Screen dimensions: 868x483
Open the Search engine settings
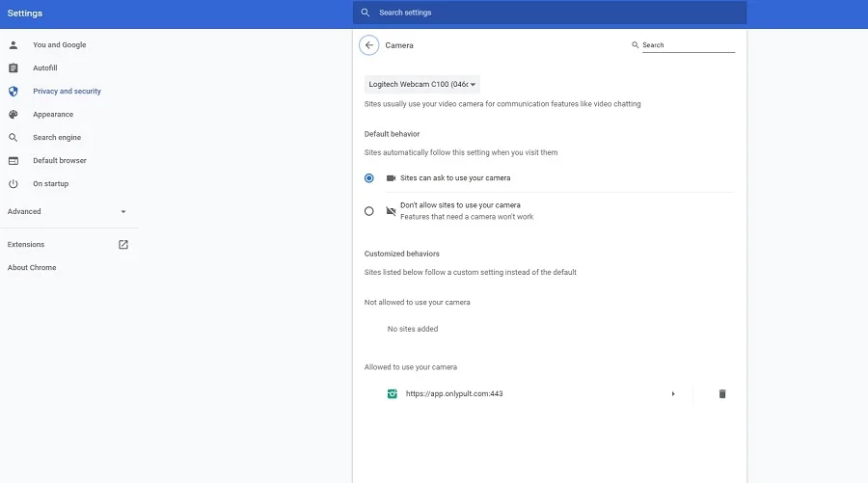[x=57, y=138]
